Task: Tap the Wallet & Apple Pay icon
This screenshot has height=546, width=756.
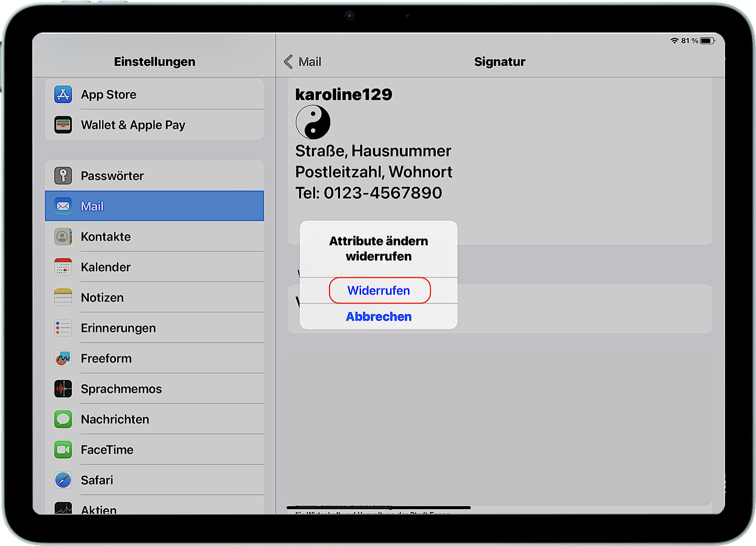Action: (63, 125)
